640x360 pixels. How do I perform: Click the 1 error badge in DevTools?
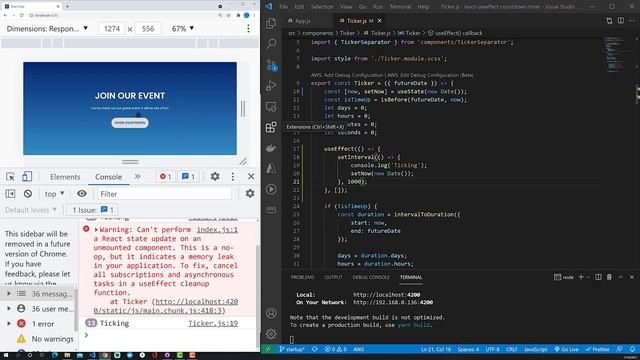[165, 176]
